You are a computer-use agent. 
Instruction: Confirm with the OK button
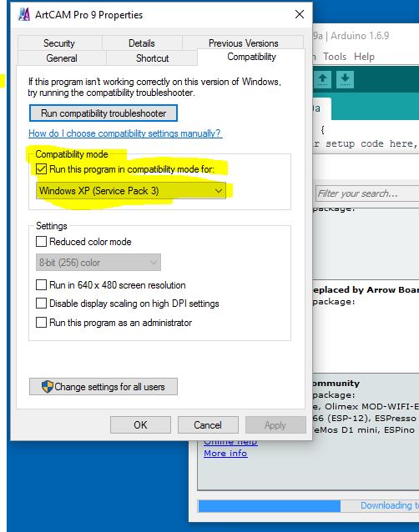pyautogui.click(x=140, y=424)
